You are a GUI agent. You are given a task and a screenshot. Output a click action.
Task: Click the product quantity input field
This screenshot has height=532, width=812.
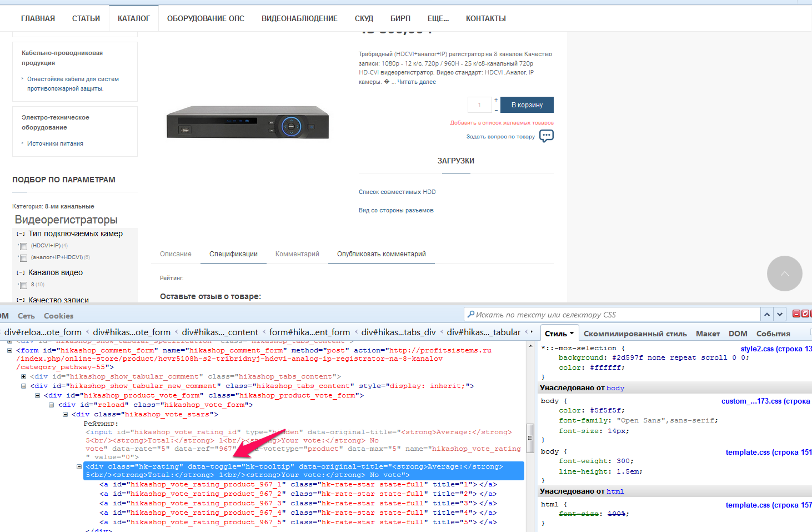pyautogui.click(x=479, y=105)
